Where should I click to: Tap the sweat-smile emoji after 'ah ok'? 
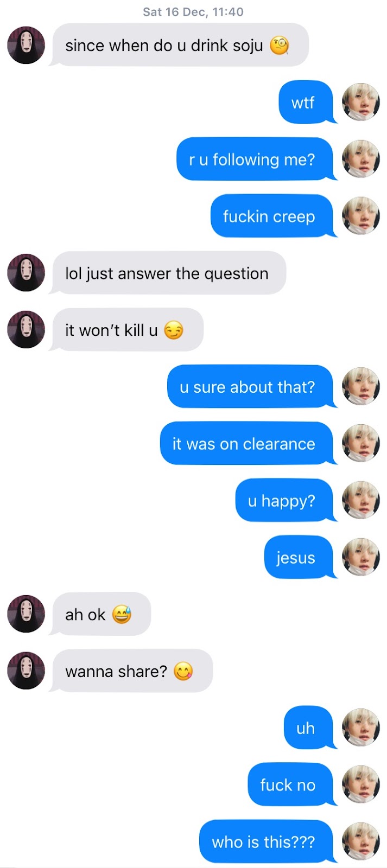pyautogui.click(x=122, y=614)
